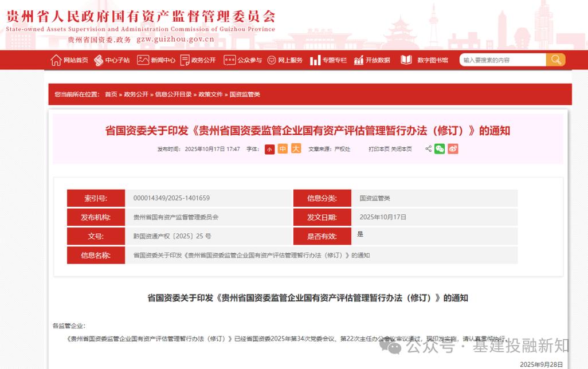This screenshot has width=588, height=369.
Task: Share the article via Weibo icon
Action: tap(453, 149)
